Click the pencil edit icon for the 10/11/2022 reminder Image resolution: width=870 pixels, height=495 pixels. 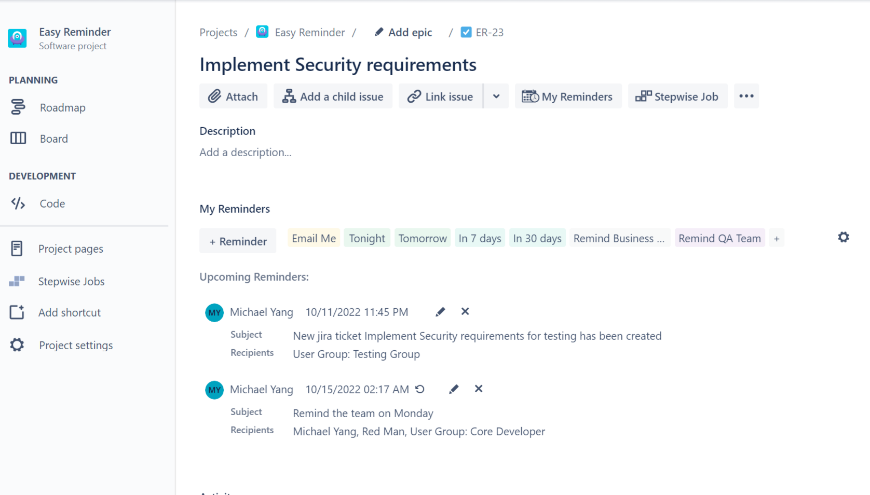[x=441, y=312]
